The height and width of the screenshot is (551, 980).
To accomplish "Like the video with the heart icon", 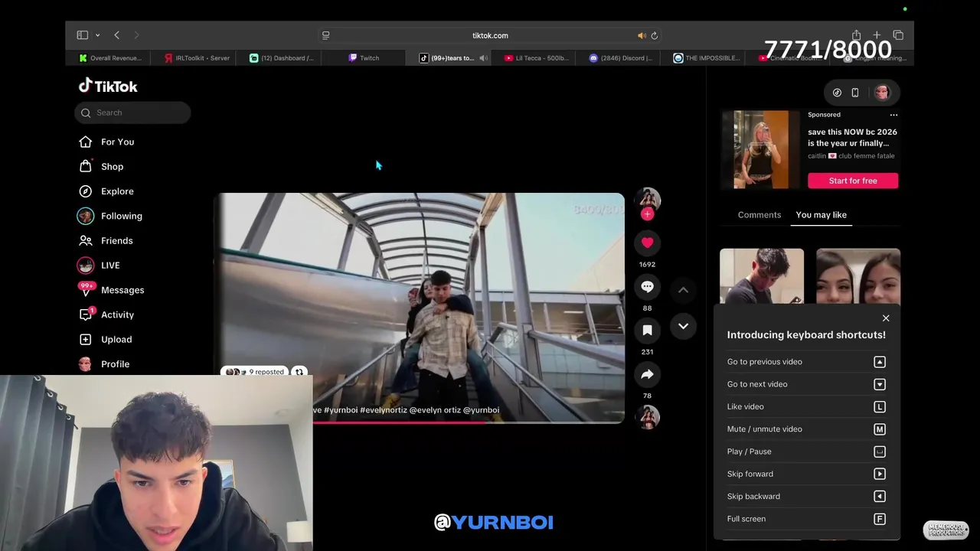I will [647, 243].
